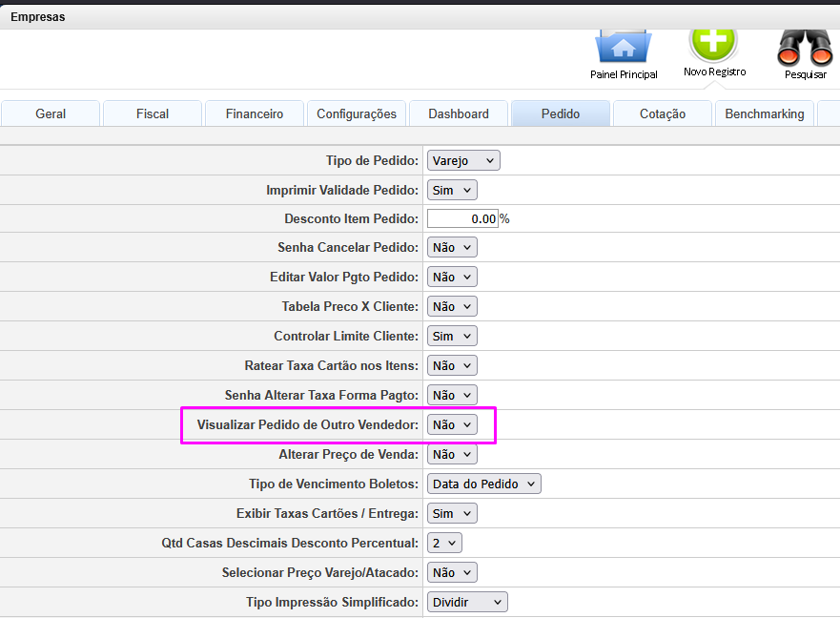Expand the Tipo de Pedido dropdown
The width and height of the screenshot is (840, 618).
[463, 160]
